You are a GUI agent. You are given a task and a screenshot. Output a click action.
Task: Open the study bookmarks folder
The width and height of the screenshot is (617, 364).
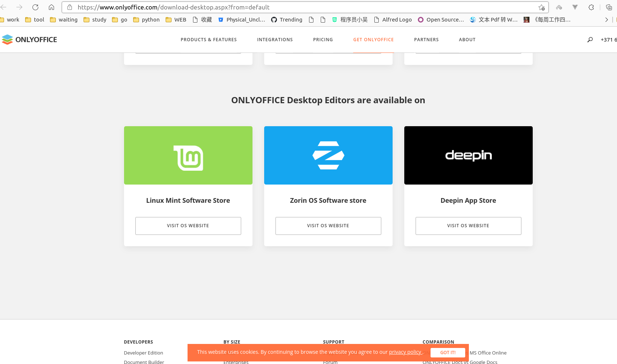click(x=95, y=20)
